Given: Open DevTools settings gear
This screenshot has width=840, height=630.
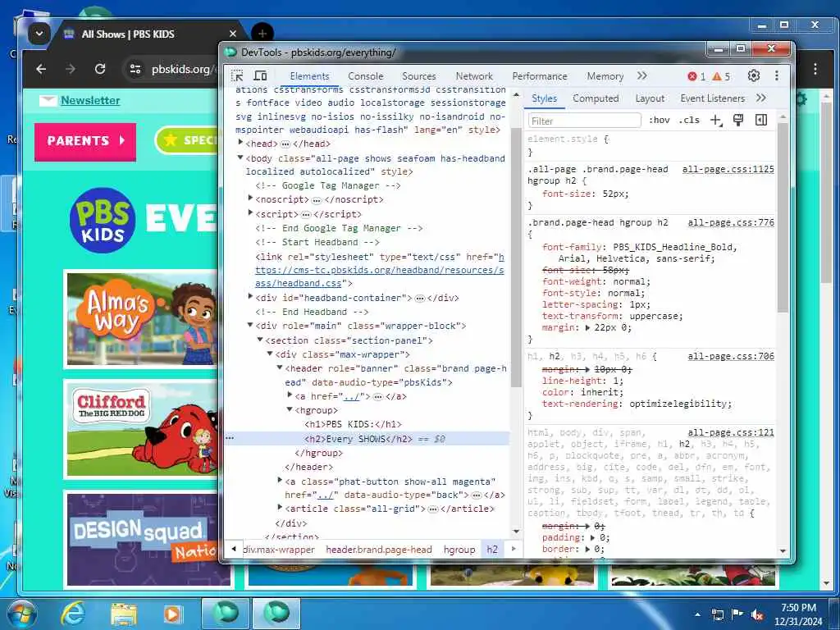Looking at the screenshot, I should tap(754, 75).
